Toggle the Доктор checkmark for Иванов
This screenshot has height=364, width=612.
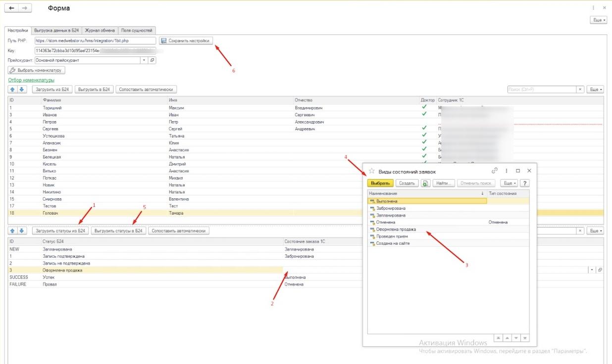coord(423,114)
